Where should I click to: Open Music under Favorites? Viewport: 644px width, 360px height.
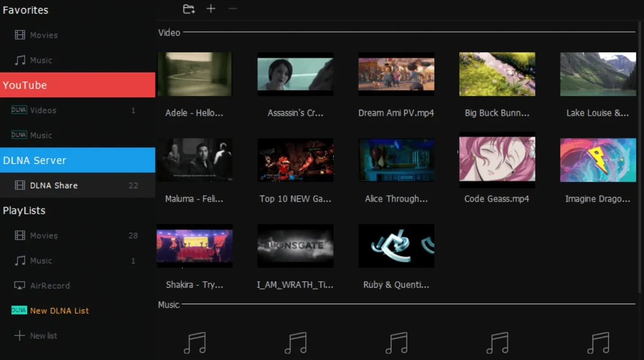tap(77, 60)
